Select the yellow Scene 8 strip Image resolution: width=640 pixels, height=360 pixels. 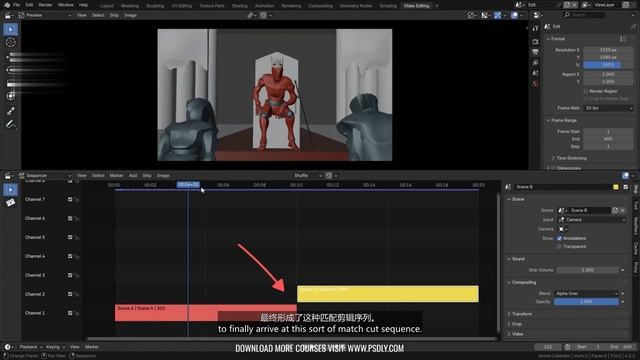click(x=387, y=294)
